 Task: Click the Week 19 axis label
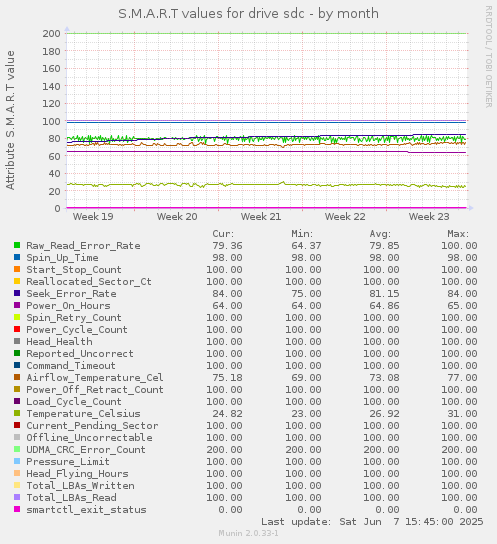pyautogui.click(x=93, y=217)
